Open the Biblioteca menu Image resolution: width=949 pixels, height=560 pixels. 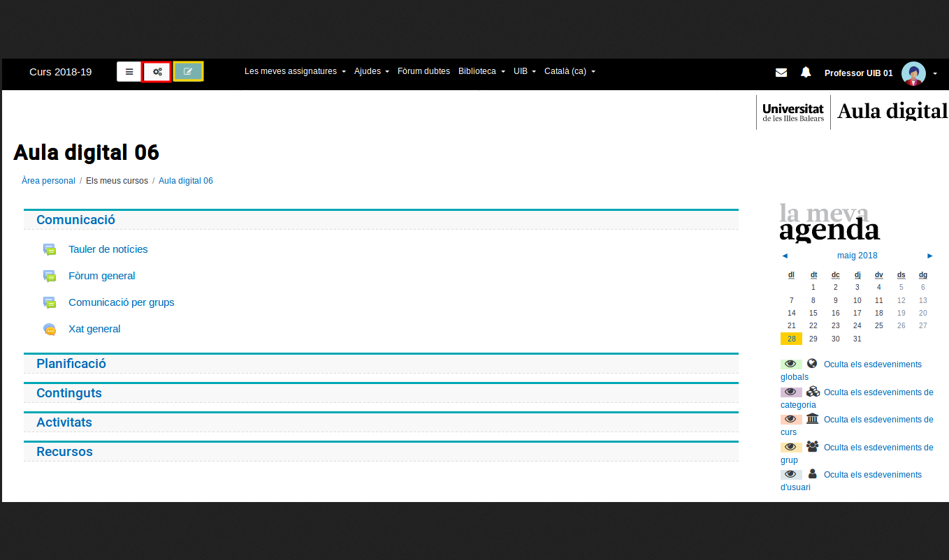click(x=481, y=71)
